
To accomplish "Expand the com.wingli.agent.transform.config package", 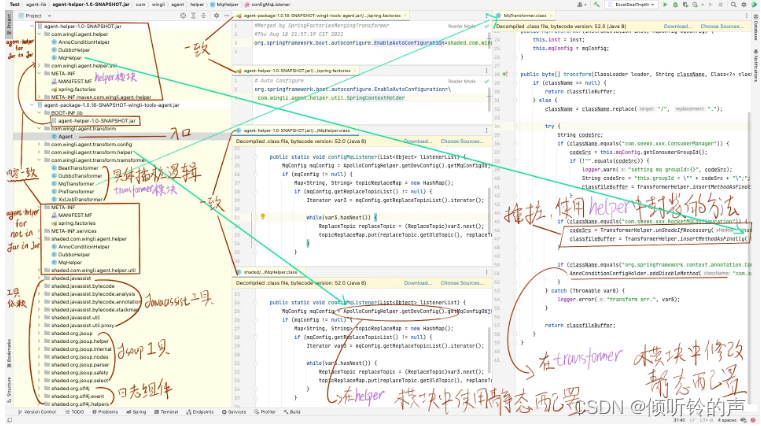I will click(40, 144).
